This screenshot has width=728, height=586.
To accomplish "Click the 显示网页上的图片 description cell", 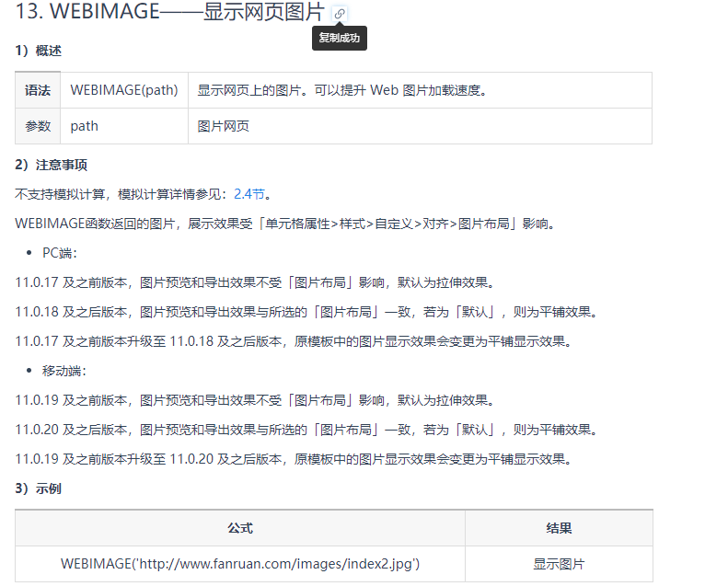I will point(341,90).
